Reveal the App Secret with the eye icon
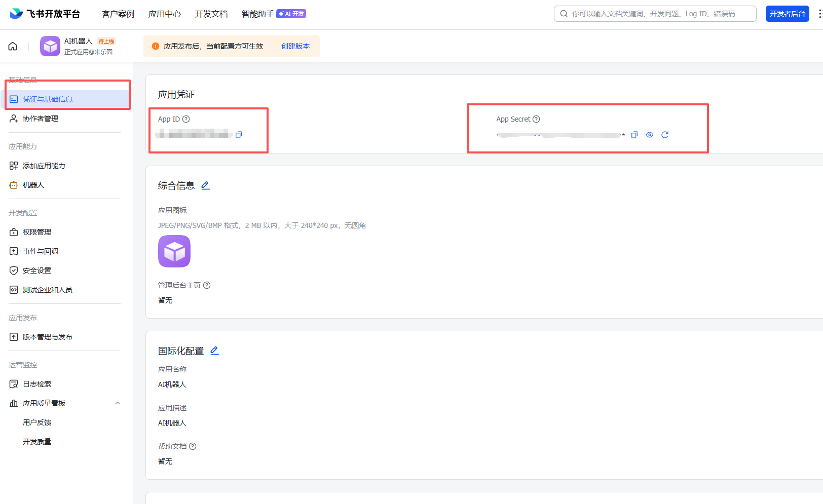This screenshot has height=504, width=823. [649, 135]
